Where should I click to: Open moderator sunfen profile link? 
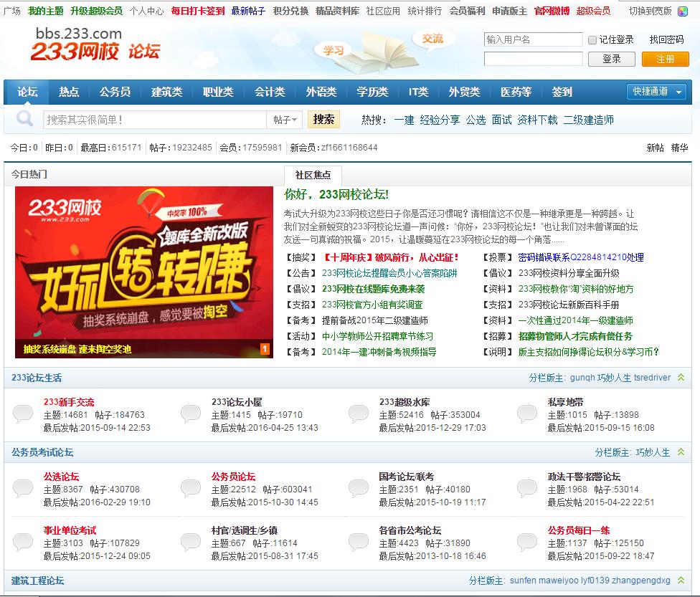pyautogui.click(x=523, y=580)
